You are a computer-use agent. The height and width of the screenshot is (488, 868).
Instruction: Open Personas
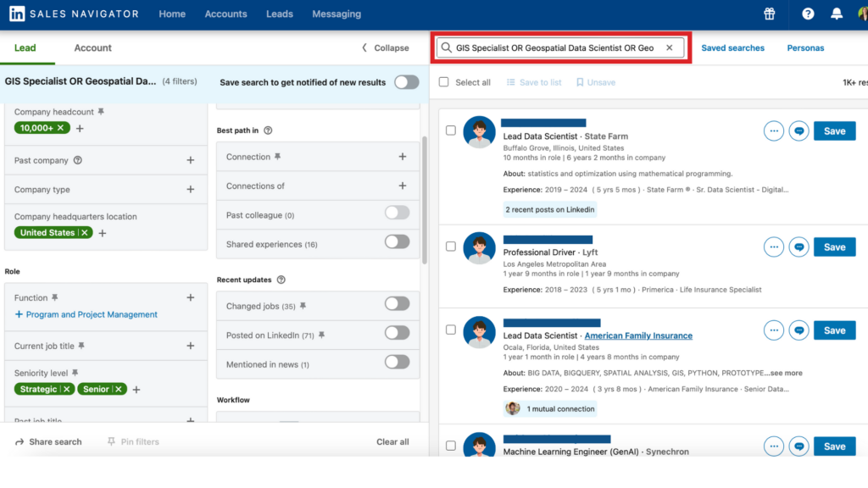(x=805, y=48)
